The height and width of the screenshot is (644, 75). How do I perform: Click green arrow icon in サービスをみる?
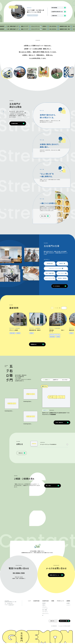coord(65,286)
